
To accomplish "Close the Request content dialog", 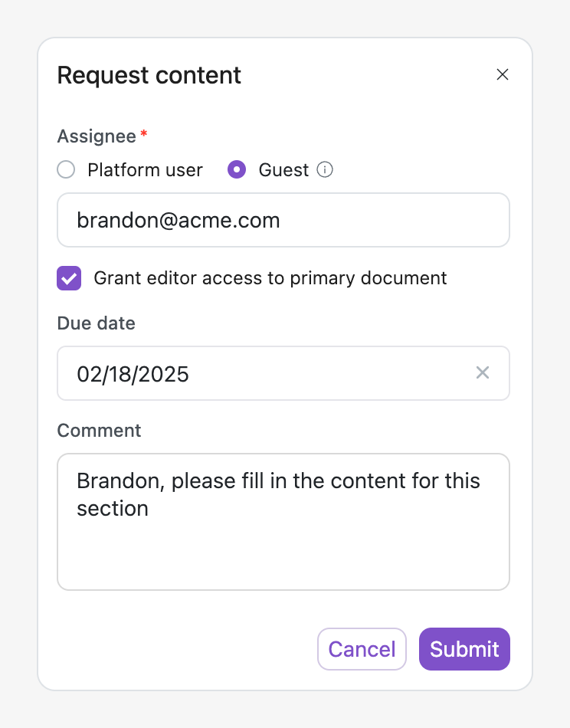I will 503,74.
